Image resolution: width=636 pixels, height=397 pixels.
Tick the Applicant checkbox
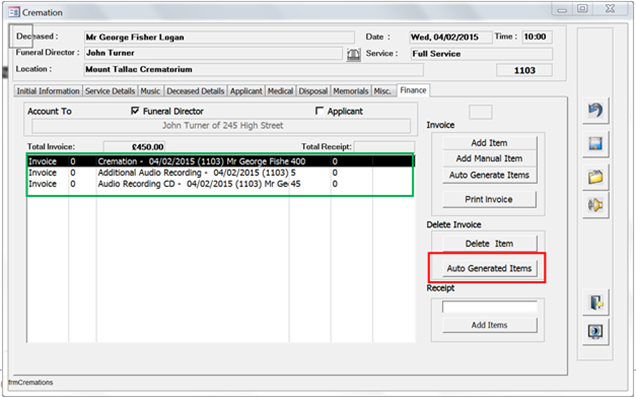click(x=320, y=111)
